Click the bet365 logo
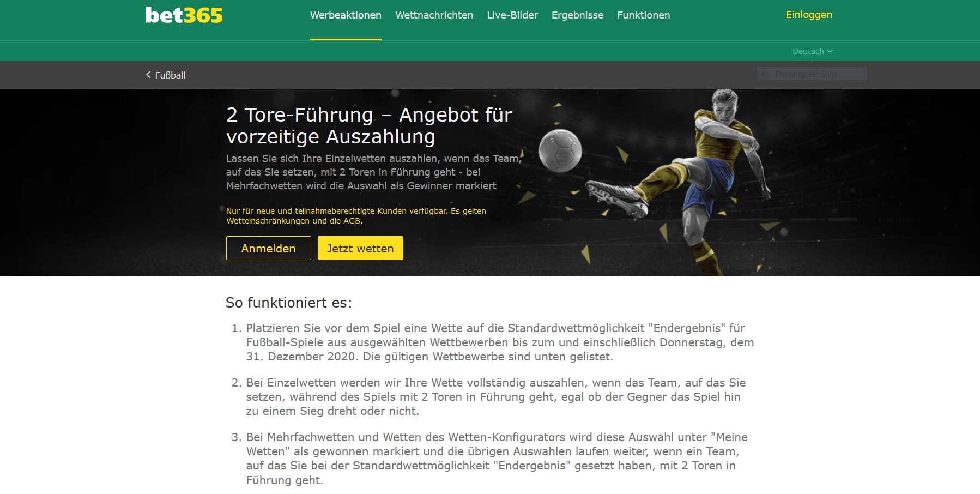The width and height of the screenshot is (980, 494). point(184,15)
